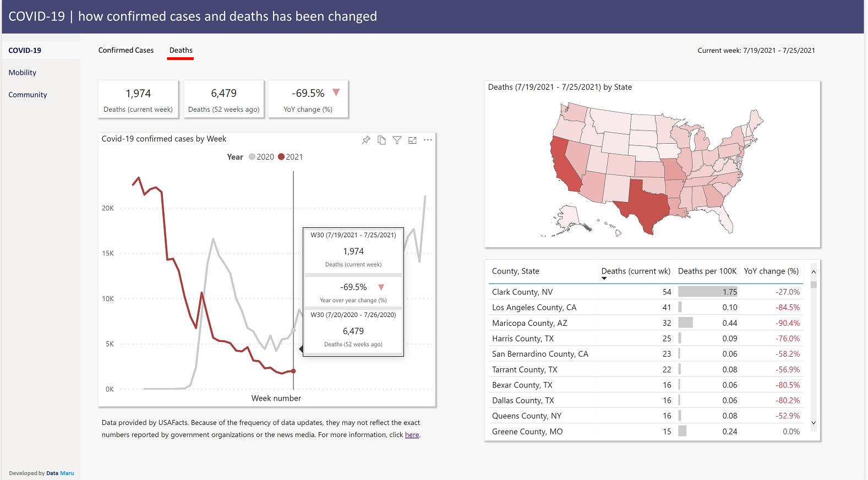Select the Dallas County, TX row
This screenshot has height=480, width=868.
[x=646, y=401]
